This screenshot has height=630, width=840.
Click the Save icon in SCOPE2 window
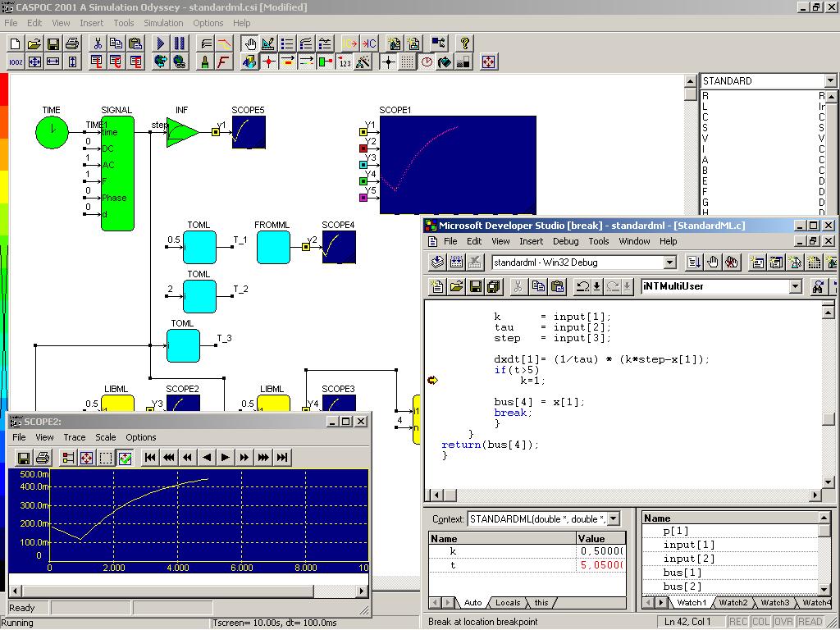point(24,458)
